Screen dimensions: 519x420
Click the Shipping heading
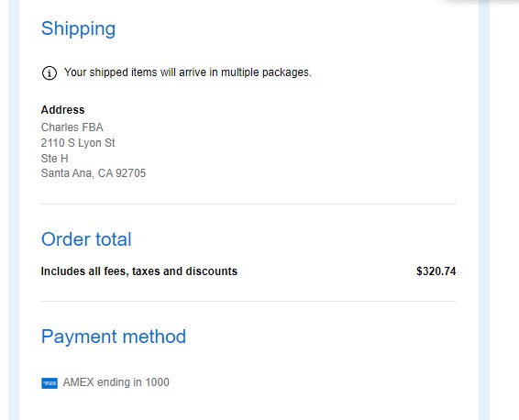click(78, 28)
